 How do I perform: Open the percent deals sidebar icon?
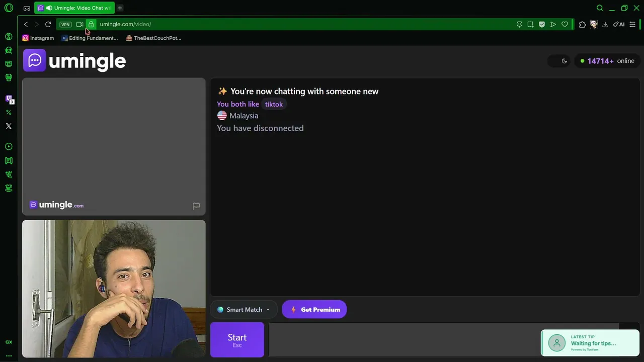click(x=9, y=113)
